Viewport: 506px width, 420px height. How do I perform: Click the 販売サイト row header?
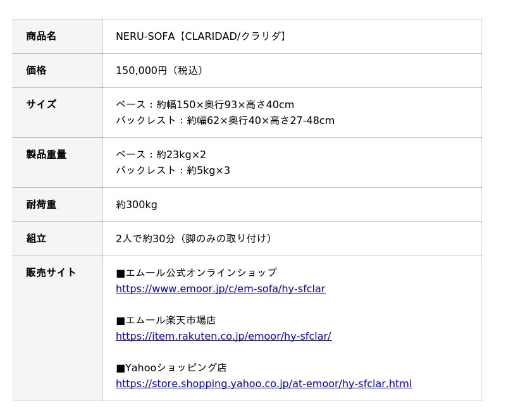(x=51, y=273)
